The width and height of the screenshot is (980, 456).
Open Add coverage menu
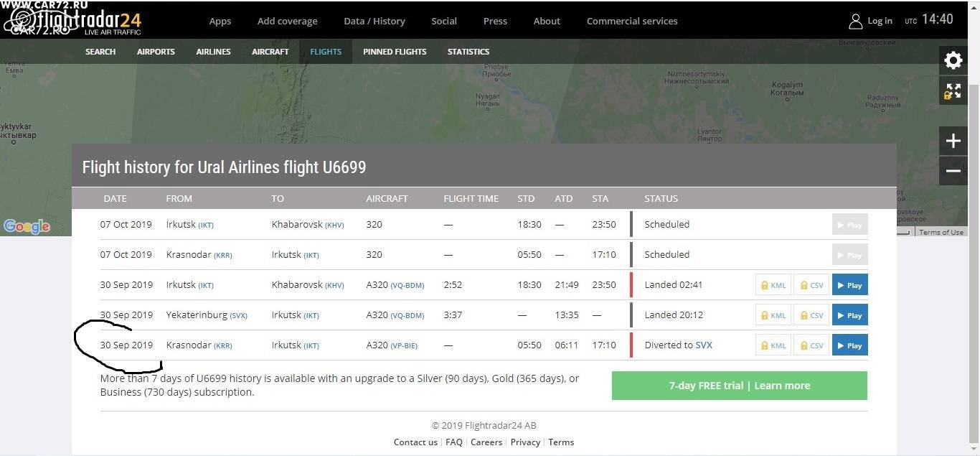[x=287, y=21]
